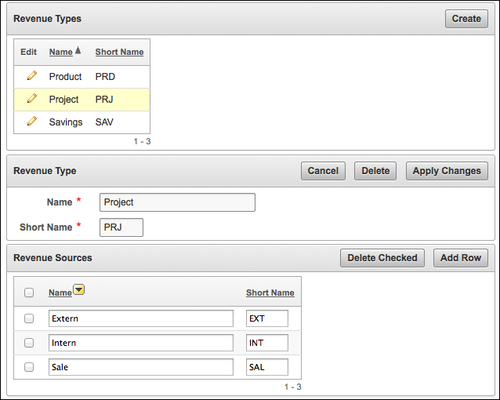
Task: Click Delete Checked button
Action: [x=382, y=258]
